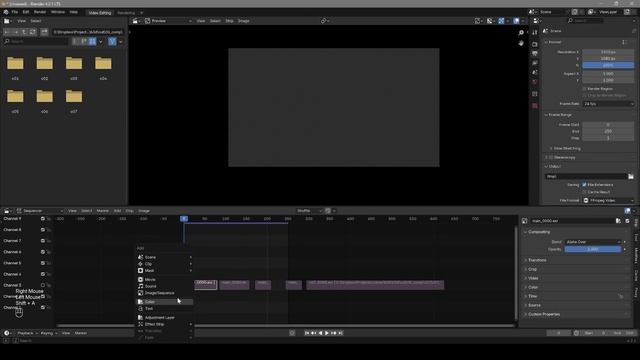640x360 pixels.
Task: Open the World properties tab icon
Action: pos(535,82)
